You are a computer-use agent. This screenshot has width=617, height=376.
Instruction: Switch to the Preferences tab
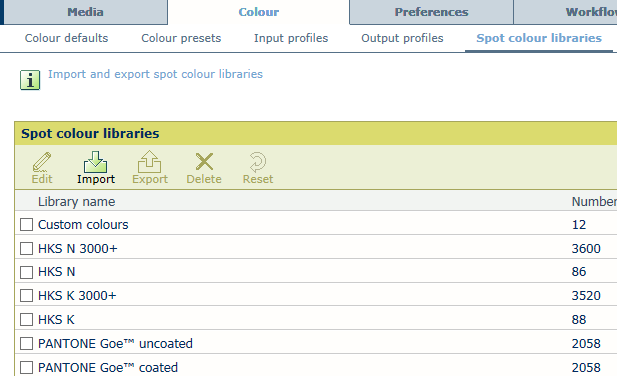[x=431, y=12]
